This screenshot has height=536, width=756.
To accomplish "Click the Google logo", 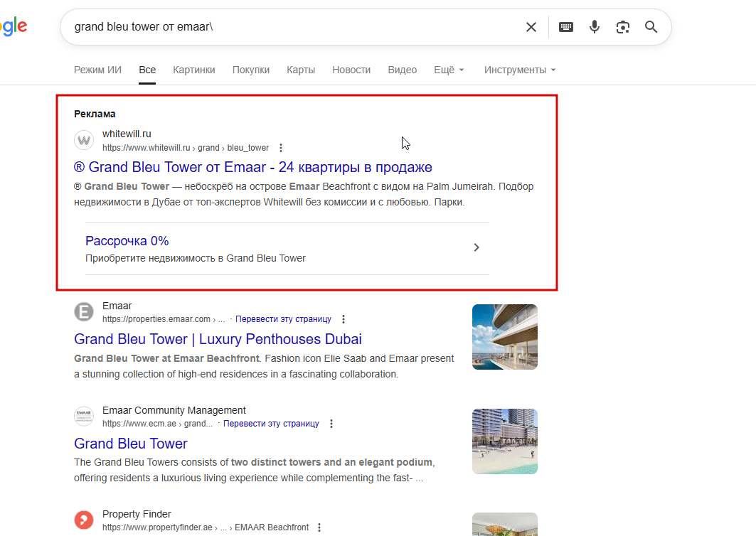I will point(14,26).
